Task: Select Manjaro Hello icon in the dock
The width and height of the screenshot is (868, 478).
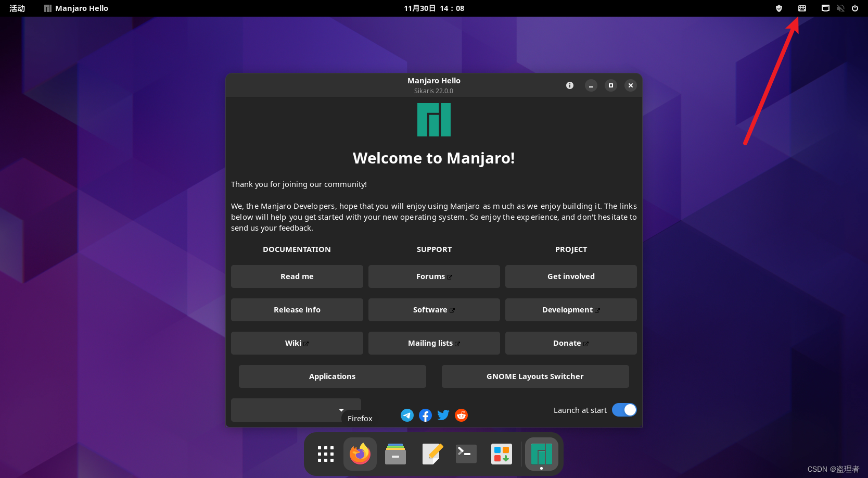Action: pos(542,454)
